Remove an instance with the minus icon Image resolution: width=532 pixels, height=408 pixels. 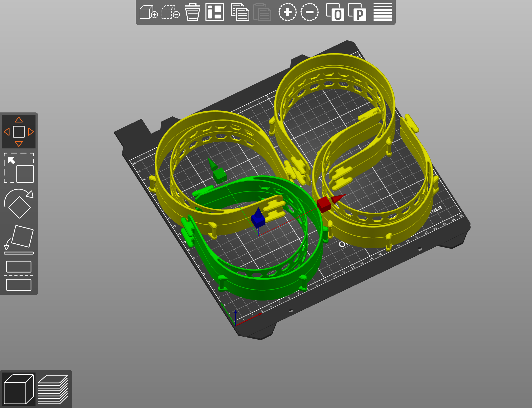(x=309, y=12)
